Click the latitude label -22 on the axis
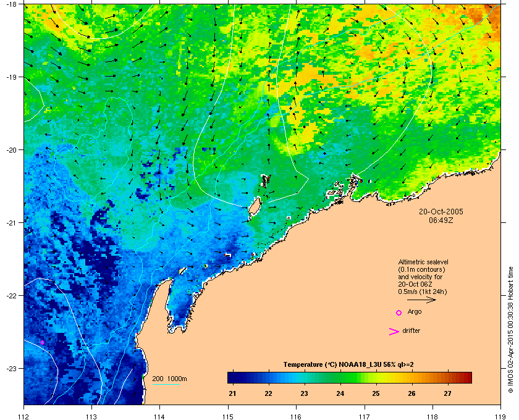The height and width of the screenshot is (420, 519). pyautogui.click(x=12, y=296)
